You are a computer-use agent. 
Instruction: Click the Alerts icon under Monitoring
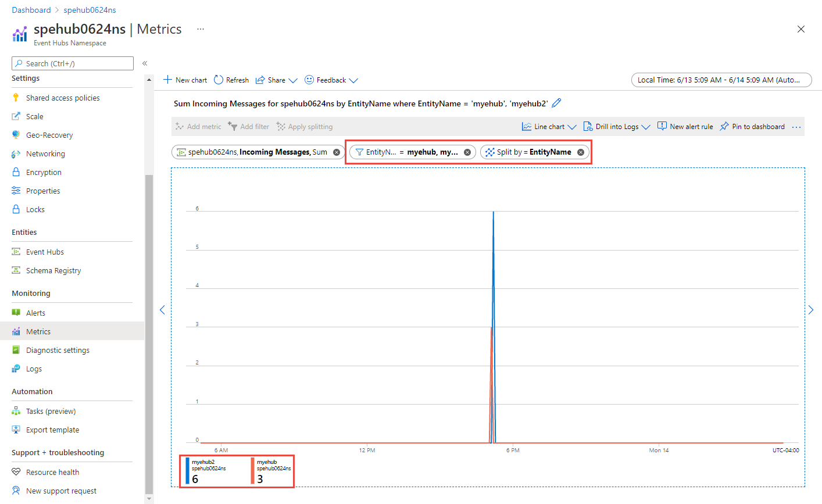16,313
